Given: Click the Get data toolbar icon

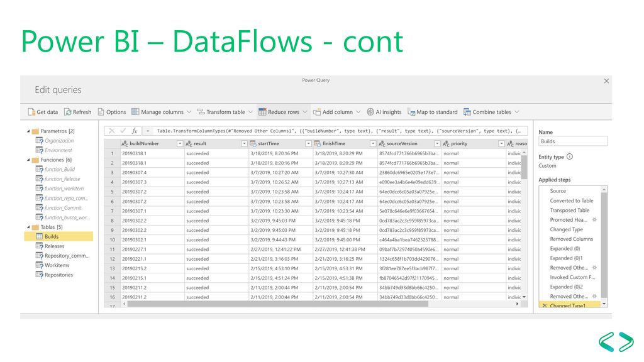Looking at the screenshot, I should (x=31, y=112).
